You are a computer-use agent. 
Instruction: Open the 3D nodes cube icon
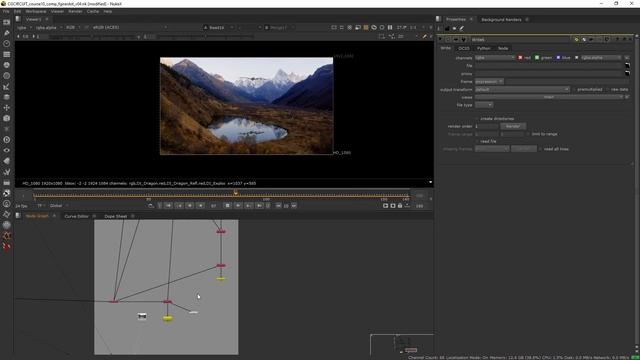pos(7,118)
